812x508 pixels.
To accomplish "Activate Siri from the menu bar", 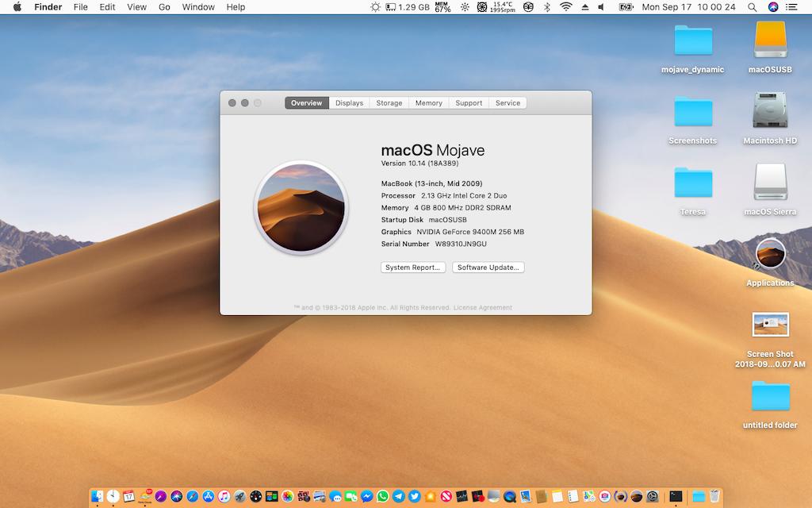I will 772,6.
